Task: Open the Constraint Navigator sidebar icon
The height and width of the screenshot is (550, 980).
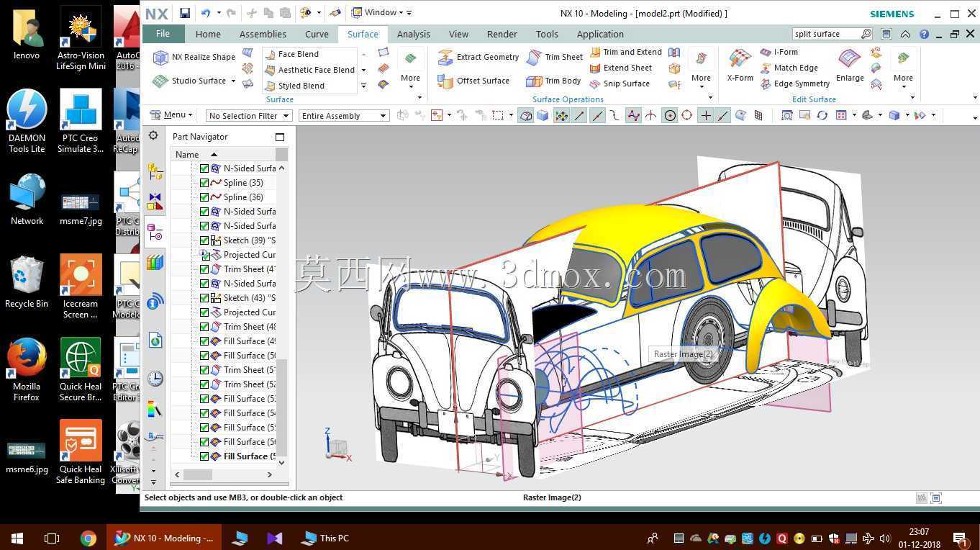Action: pos(155,202)
